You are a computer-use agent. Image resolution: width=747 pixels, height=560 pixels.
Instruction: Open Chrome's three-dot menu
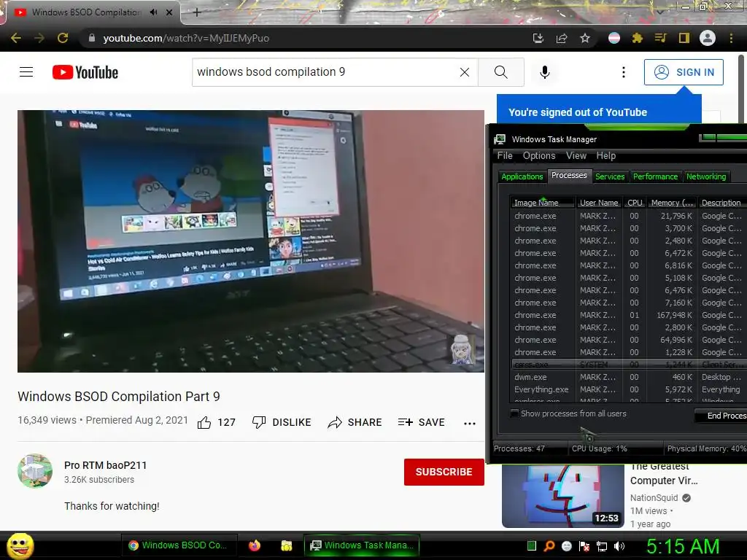point(731,38)
